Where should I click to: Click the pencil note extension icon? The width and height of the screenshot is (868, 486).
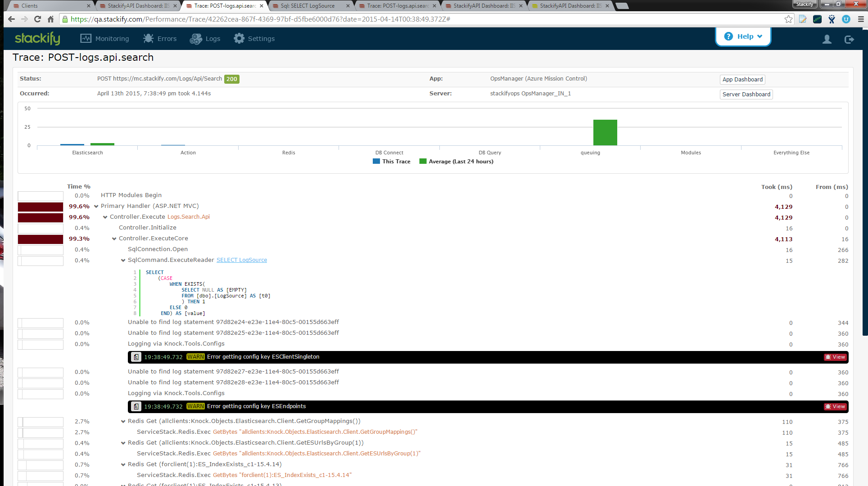pyautogui.click(x=803, y=19)
